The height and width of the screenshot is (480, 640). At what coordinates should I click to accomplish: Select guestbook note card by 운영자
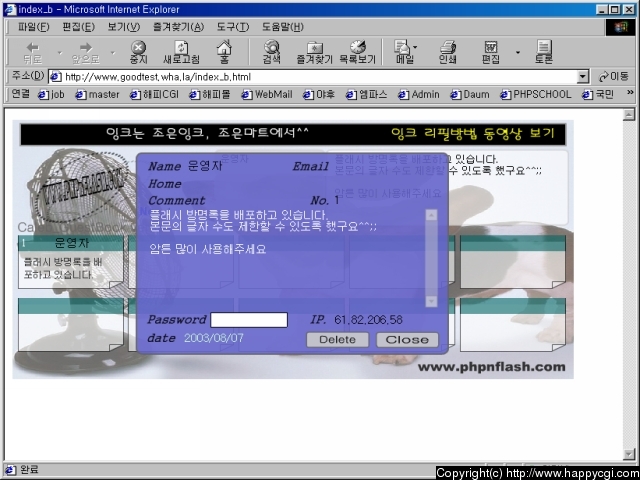[71, 262]
